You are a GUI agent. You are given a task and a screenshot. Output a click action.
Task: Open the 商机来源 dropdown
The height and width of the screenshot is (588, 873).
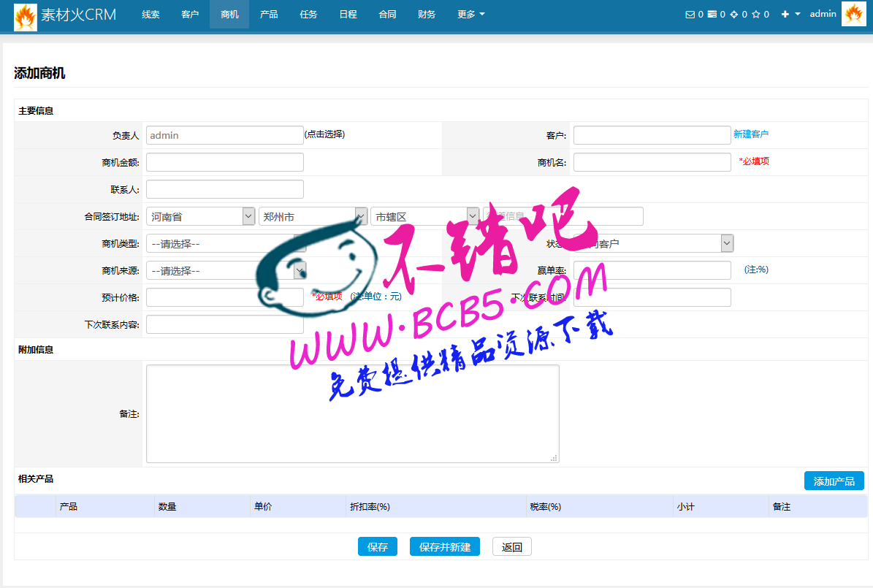coord(226,270)
